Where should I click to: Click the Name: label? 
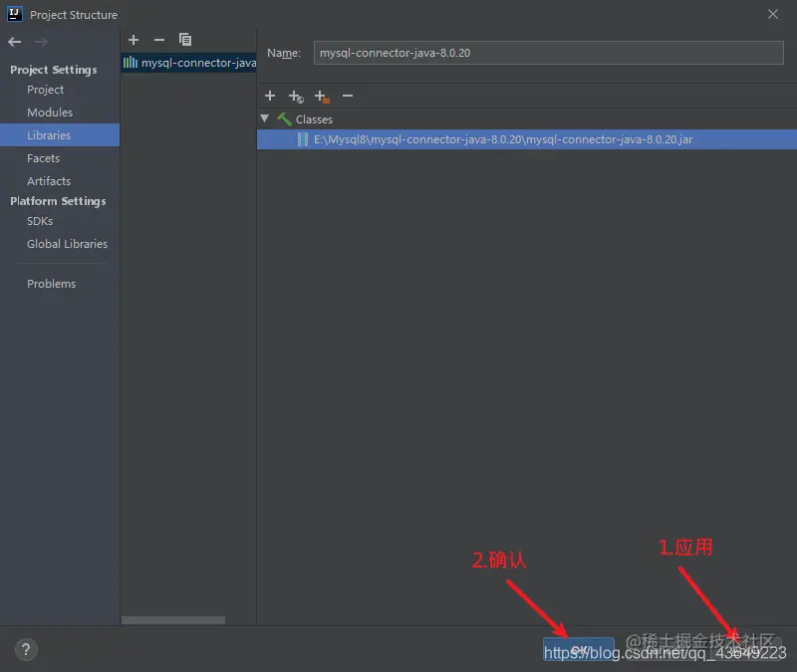click(x=284, y=53)
